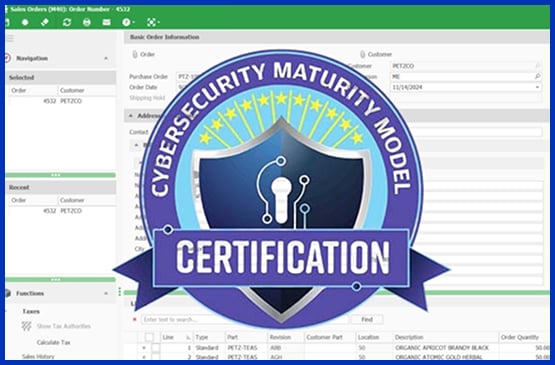
Task: Sort by Order column in Selected list
Action: coord(33,90)
